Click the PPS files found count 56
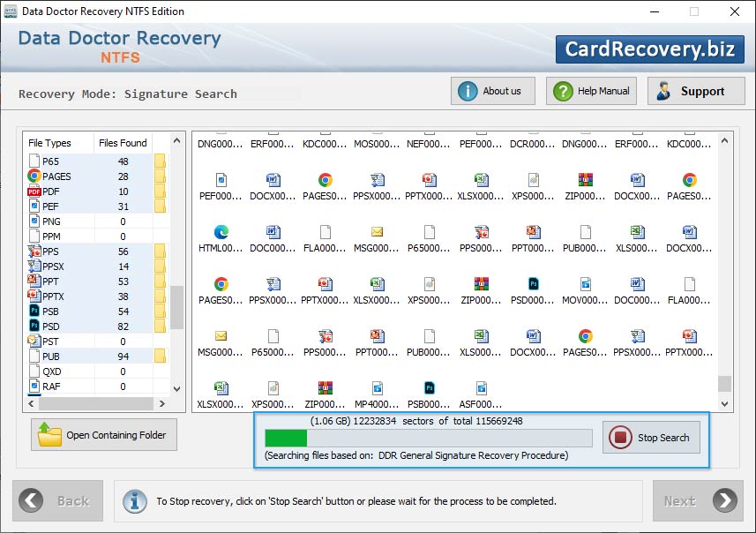 coord(123,251)
